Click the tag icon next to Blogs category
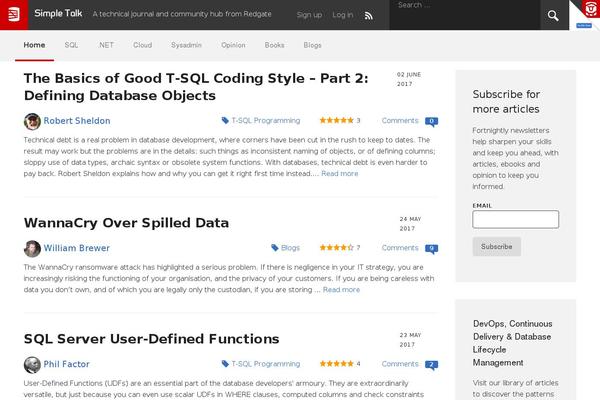The width and height of the screenshot is (600, 400). 274,248
